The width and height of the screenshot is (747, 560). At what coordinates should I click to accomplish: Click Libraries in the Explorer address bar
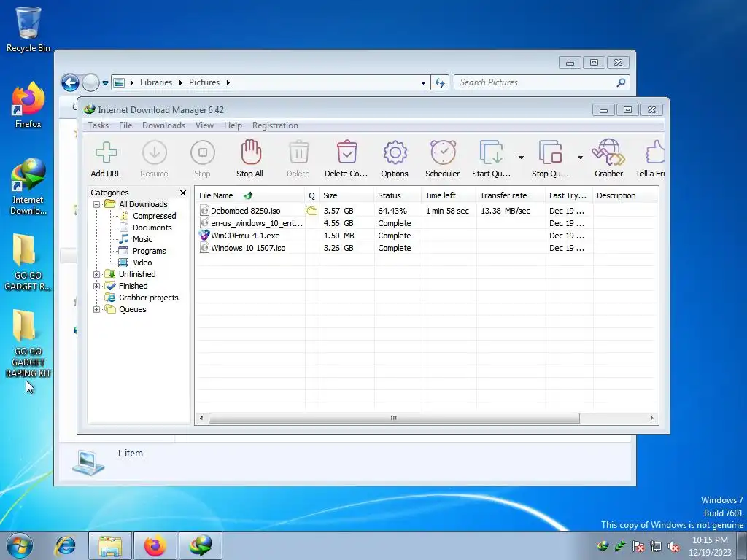tap(156, 82)
